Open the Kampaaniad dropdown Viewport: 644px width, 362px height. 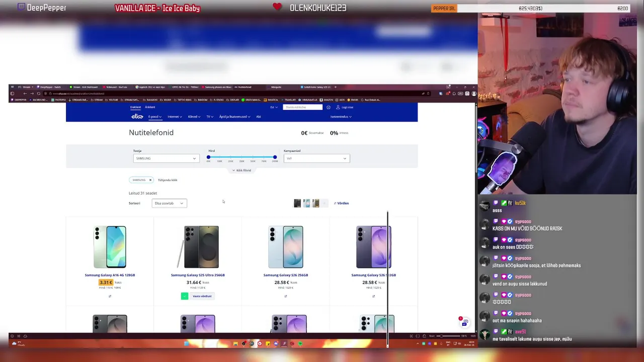click(316, 158)
